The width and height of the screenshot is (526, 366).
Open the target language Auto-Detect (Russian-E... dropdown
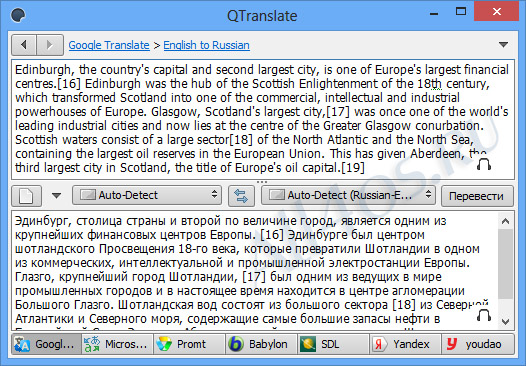point(348,195)
